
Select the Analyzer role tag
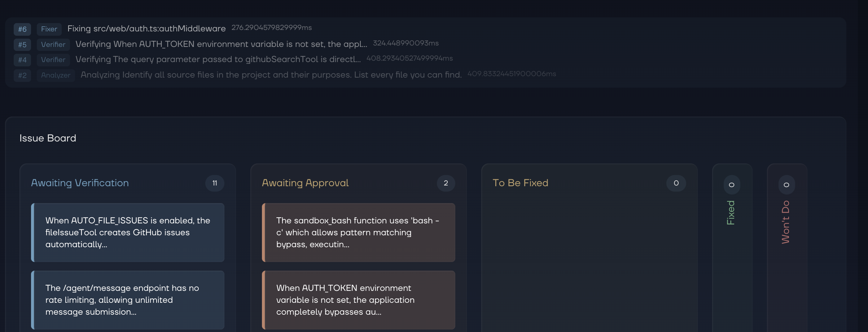[x=56, y=75]
